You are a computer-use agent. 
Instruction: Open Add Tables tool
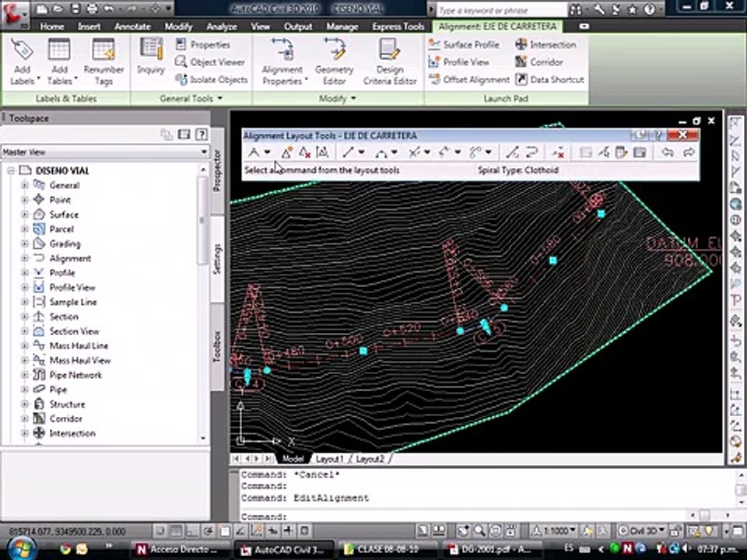[60, 62]
